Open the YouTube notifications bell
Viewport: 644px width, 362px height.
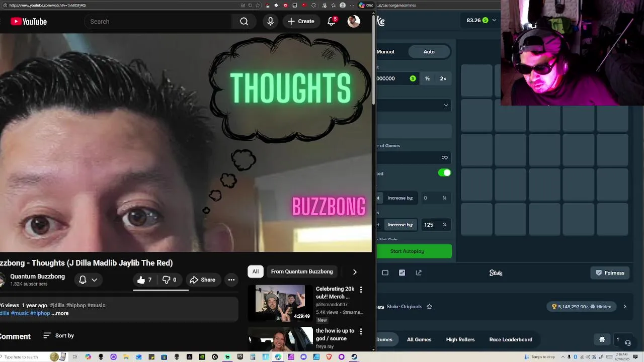tap(332, 22)
